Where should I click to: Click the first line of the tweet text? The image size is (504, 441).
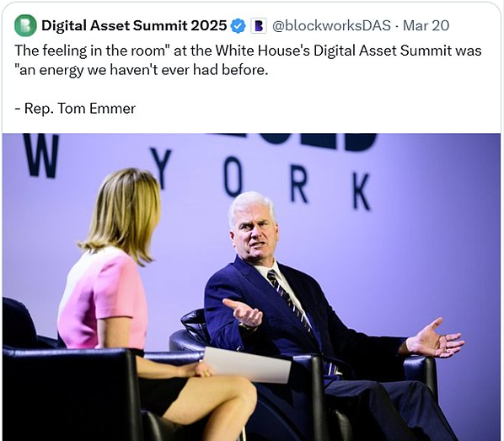tap(248, 51)
